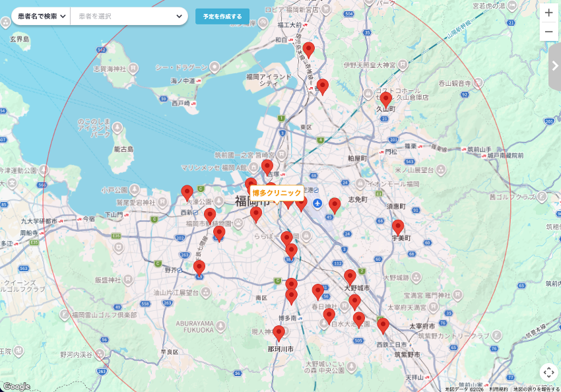
Task: Click the イオンモール福岡 shopping marker
Action: (x=360, y=184)
